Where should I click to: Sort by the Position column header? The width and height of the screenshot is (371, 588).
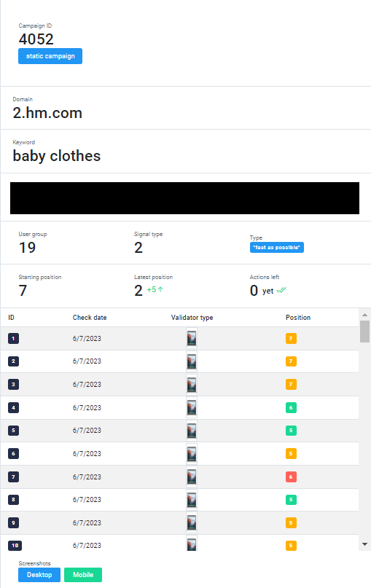click(298, 318)
